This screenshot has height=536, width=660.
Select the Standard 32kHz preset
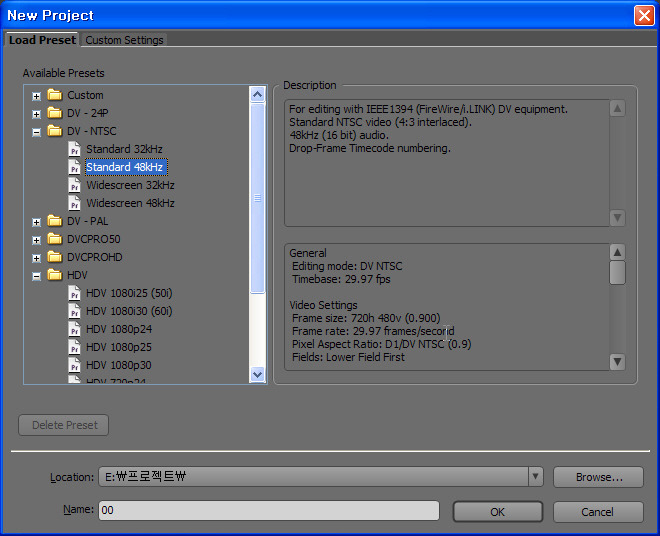(x=124, y=149)
